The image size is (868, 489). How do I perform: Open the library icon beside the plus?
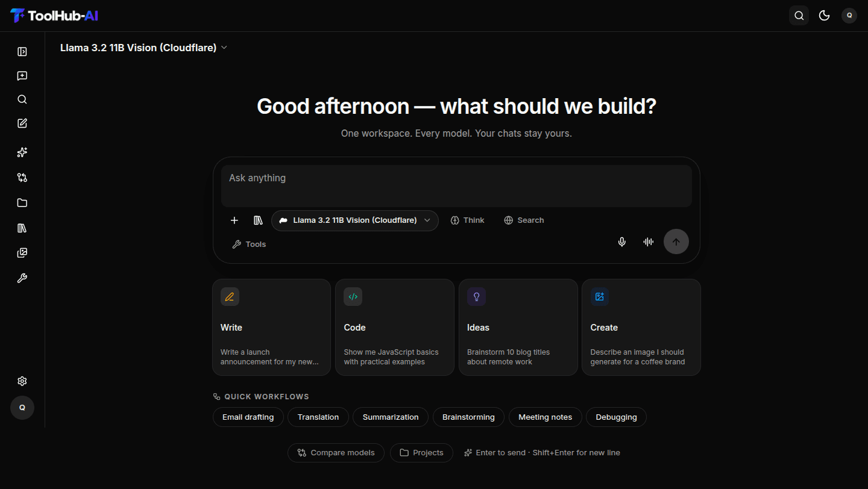click(258, 220)
